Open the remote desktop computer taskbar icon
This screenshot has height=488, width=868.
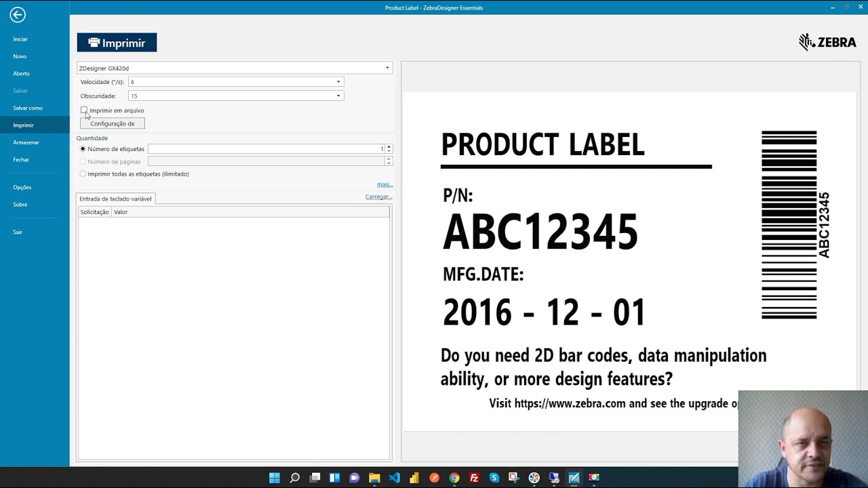[x=554, y=478]
